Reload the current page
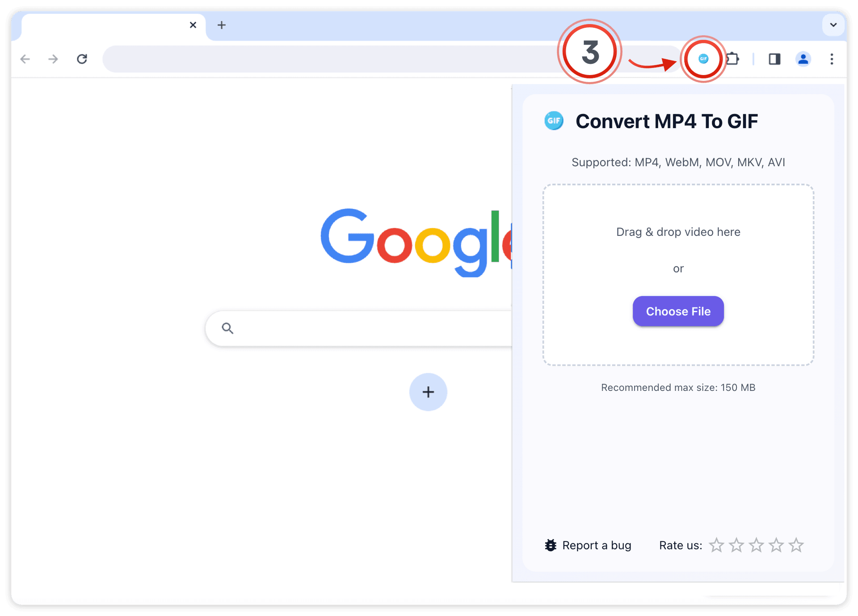Viewport: 858px width, 616px height. (x=82, y=59)
